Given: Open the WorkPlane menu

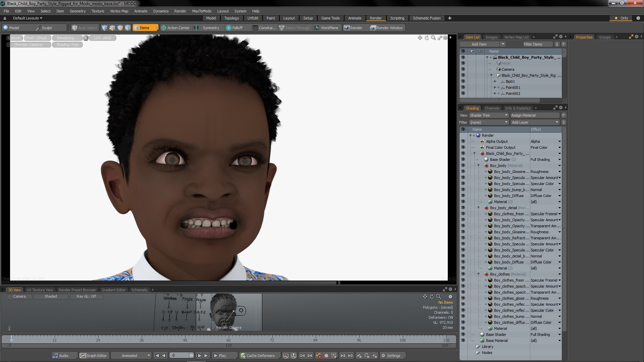Looking at the screenshot, I should click(326, 28).
